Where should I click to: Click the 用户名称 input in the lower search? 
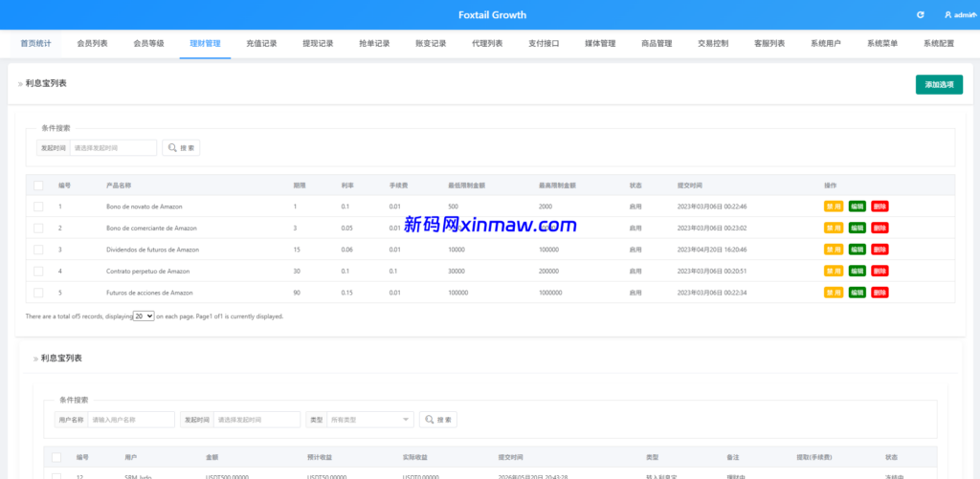(131, 420)
